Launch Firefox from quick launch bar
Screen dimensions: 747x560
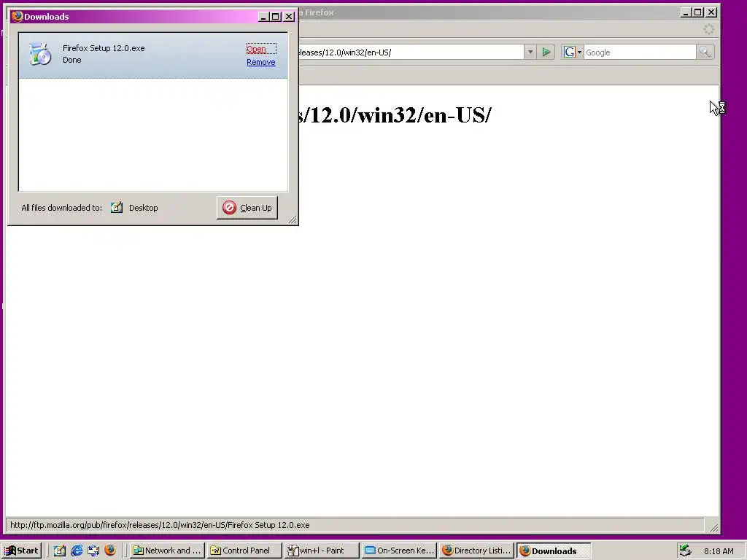(110, 550)
